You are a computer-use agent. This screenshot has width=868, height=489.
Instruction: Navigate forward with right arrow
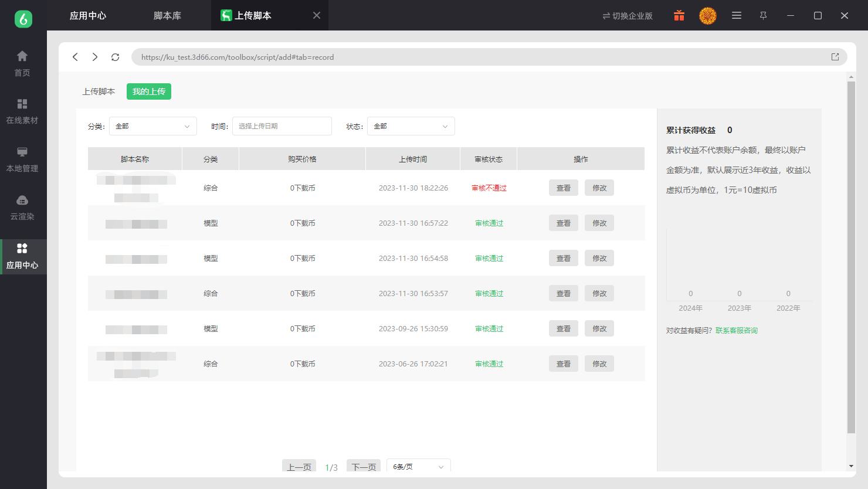(x=95, y=57)
